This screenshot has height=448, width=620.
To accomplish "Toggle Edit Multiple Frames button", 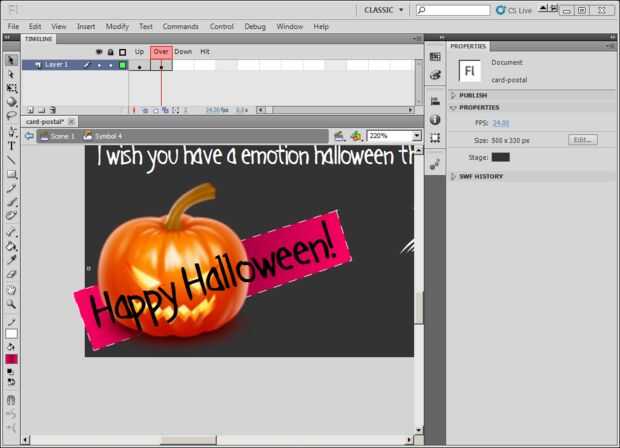I will (x=165, y=110).
